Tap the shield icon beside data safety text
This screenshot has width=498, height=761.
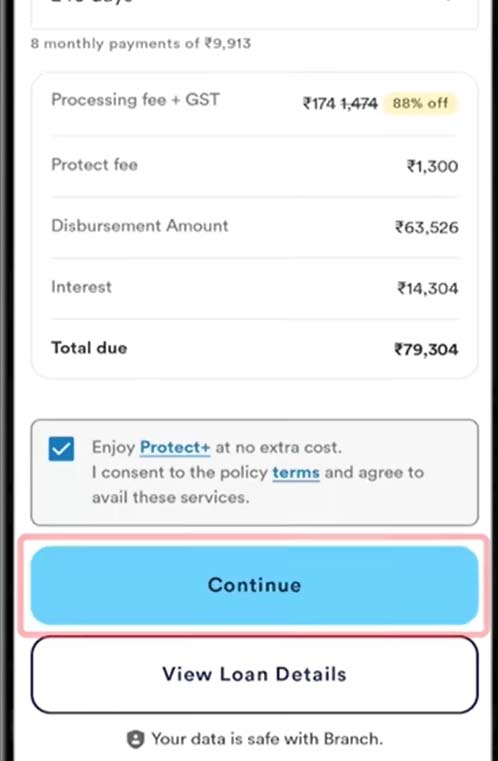coord(135,739)
